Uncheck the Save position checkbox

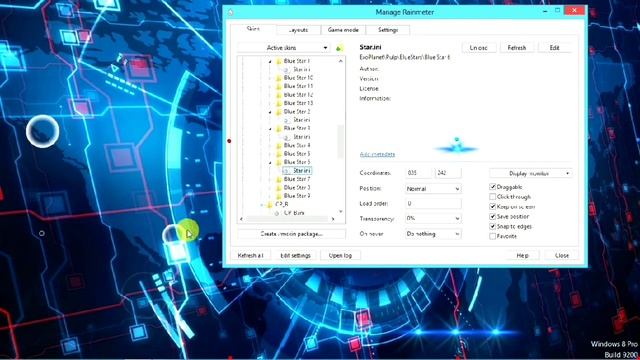[x=493, y=216]
